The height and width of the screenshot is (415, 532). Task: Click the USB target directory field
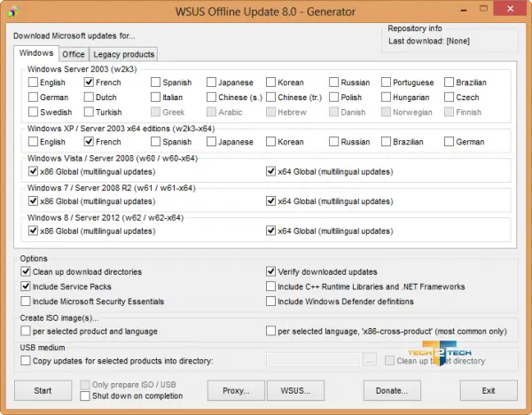click(x=314, y=360)
